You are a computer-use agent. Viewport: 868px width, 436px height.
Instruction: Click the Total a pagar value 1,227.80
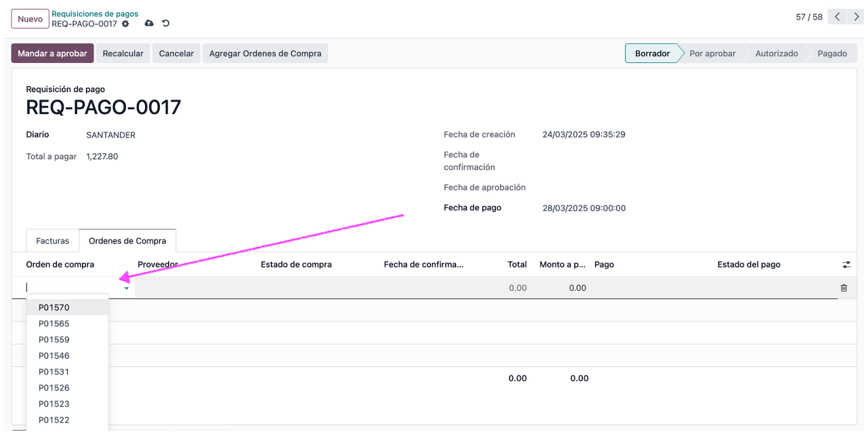[102, 157]
